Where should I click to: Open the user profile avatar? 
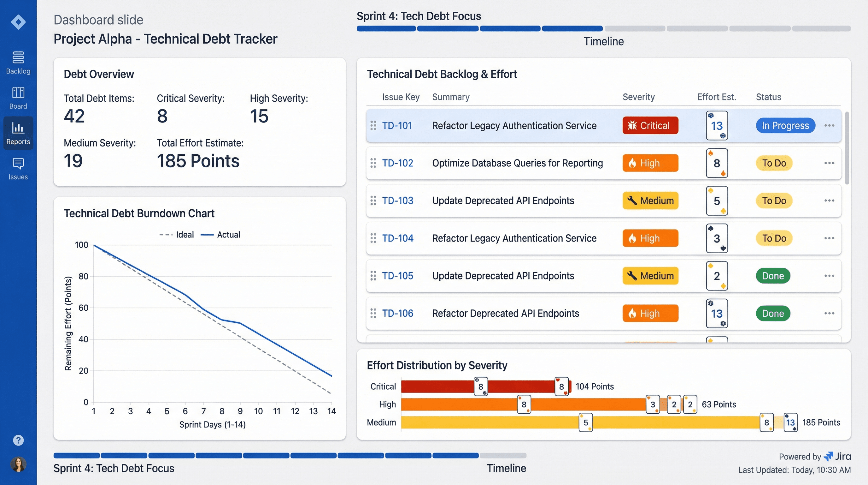coord(19,464)
